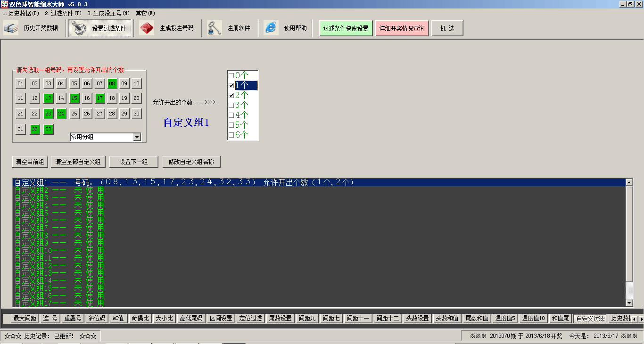Click the 设置下一组 button
644x344 pixels.
tap(133, 162)
